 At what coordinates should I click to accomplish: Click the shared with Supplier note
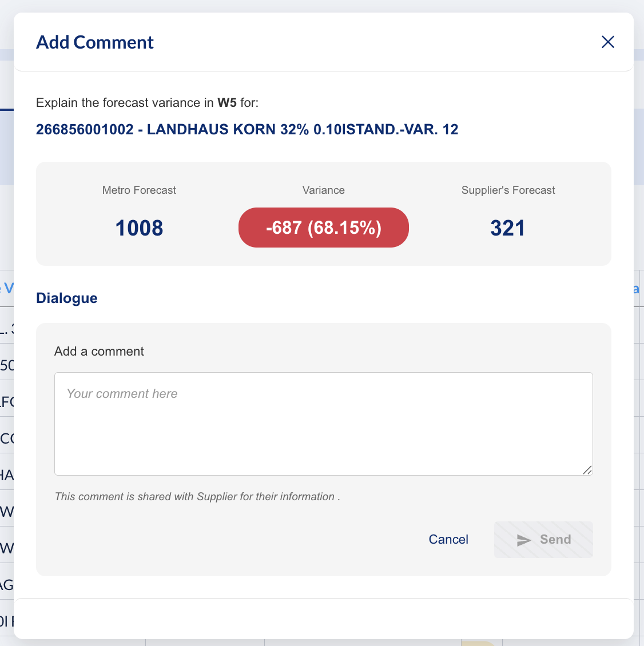pyautogui.click(x=197, y=496)
